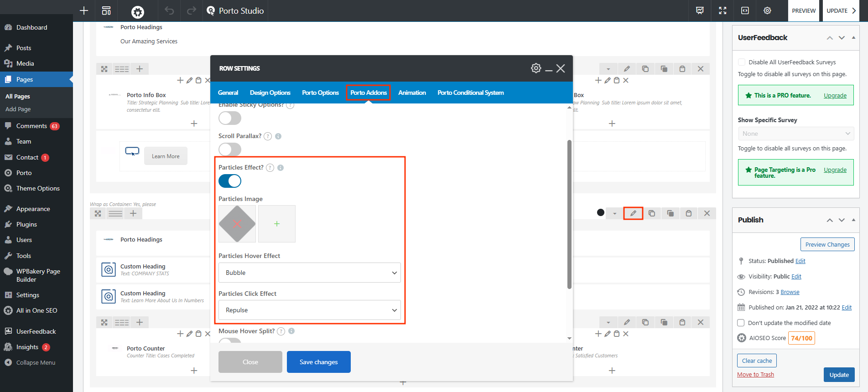Remove the current Particles Image

tap(237, 224)
